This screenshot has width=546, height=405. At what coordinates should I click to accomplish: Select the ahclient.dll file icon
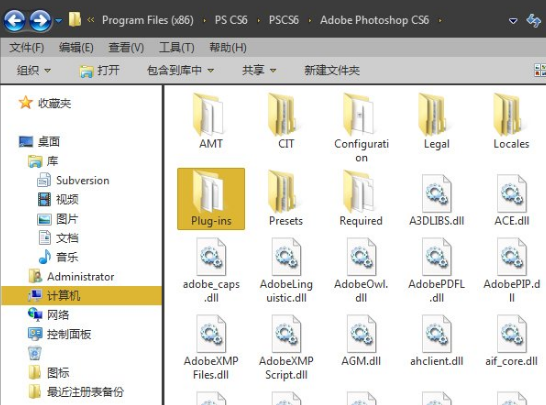[x=437, y=334]
